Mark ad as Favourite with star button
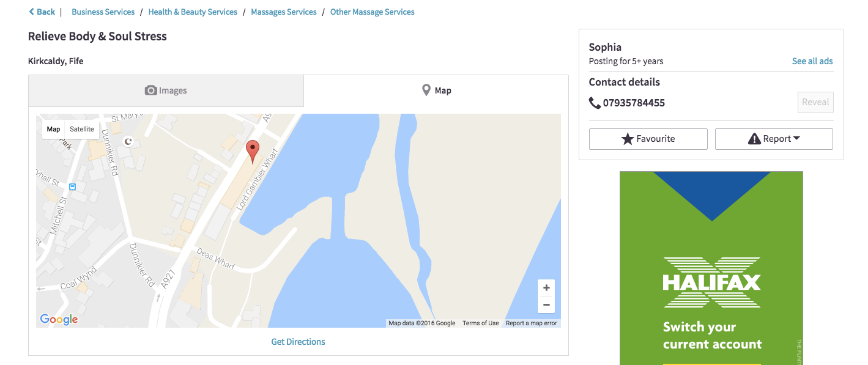The width and height of the screenshot is (868, 365). pos(648,139)
